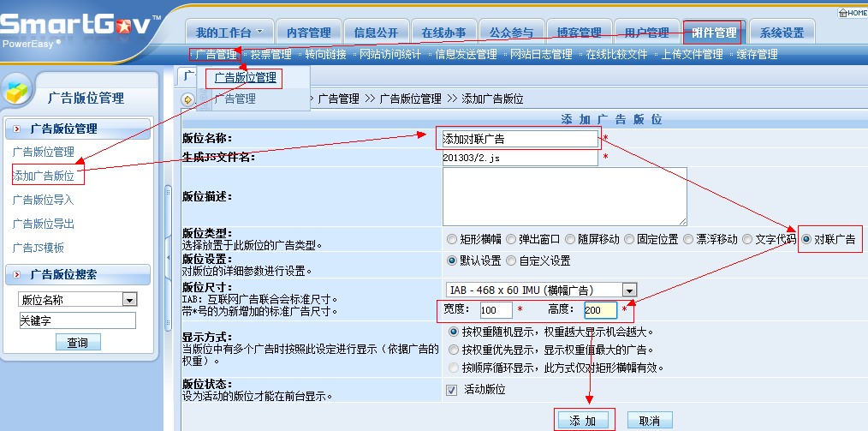Click the 查询 search button

click(78, 343)
